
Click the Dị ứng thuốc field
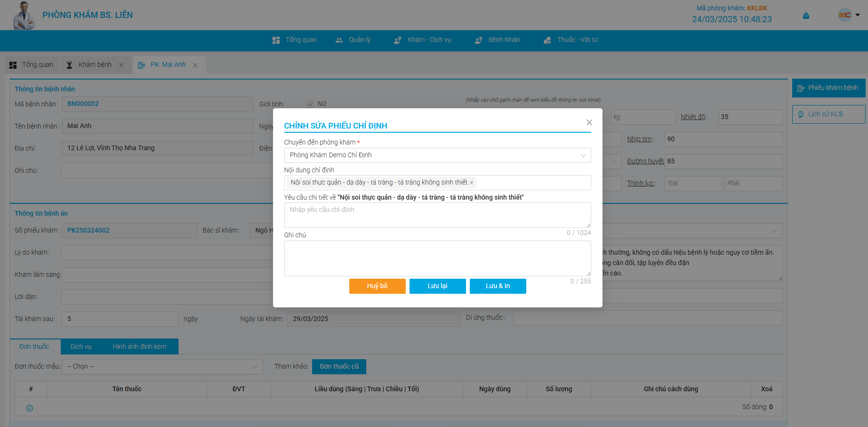click(x=648, y=318)
